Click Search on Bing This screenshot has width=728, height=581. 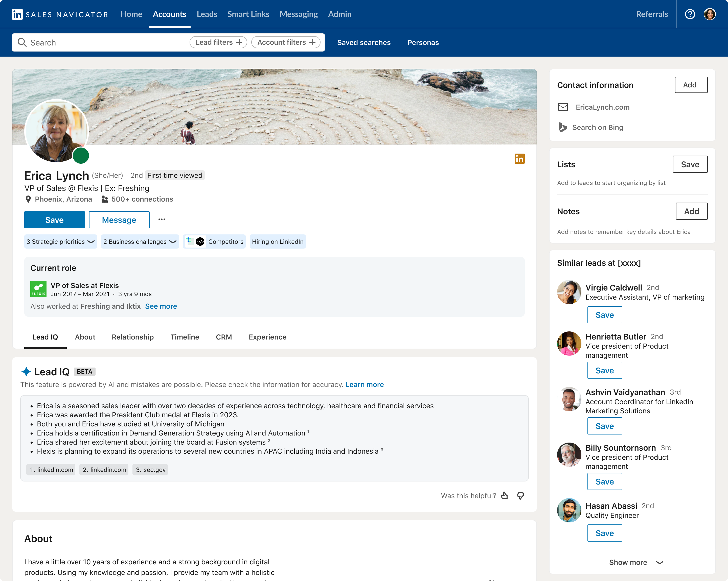click(x=597, y=127)
